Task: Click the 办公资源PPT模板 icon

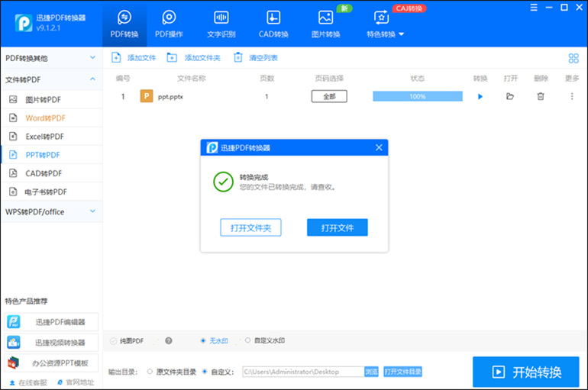Action: coord(14,363)
